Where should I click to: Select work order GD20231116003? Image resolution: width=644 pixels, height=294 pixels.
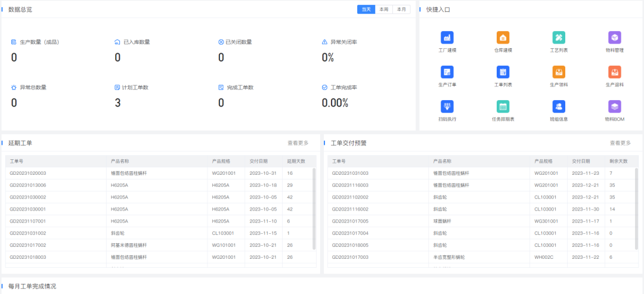(351, 185)
